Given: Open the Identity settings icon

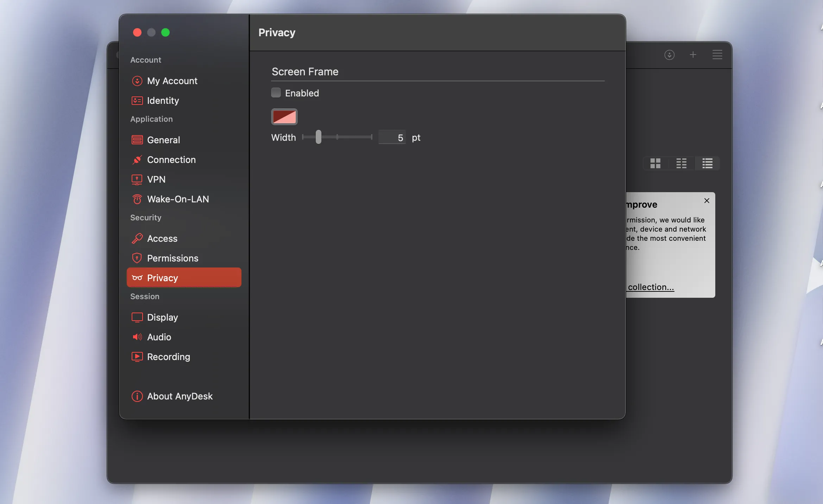Looking at the screenshot, I should (x=137, y=101).
